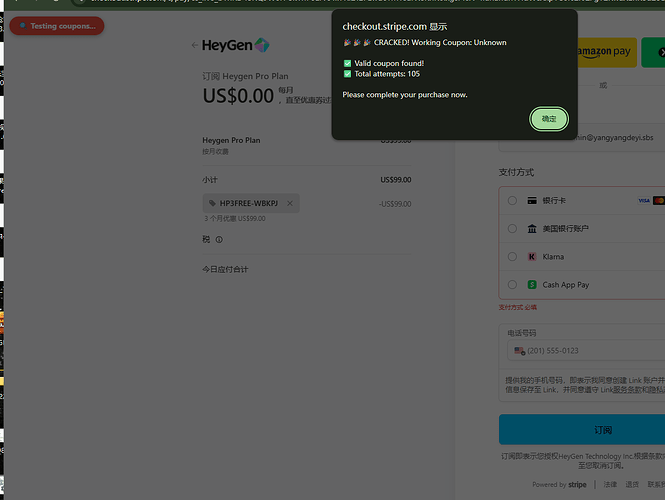Show tax info tooltip icon
This screenshot has height=500, width=665.
coord(219,240)
